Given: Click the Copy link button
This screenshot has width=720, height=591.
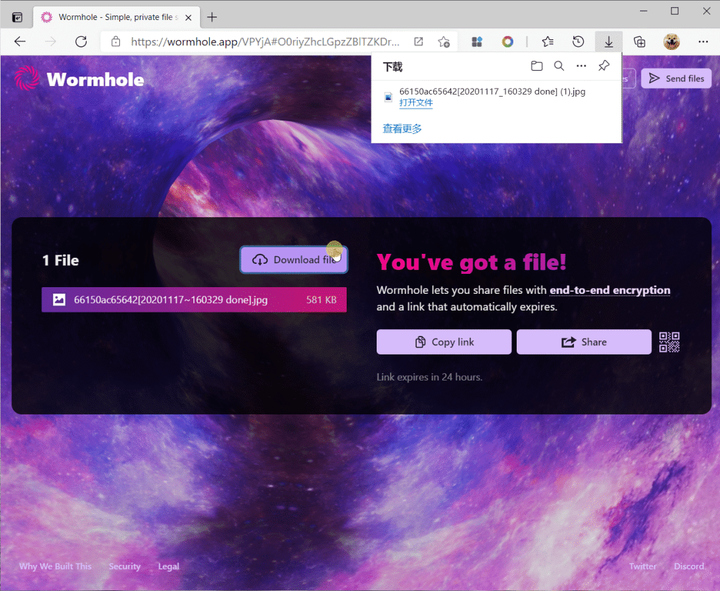Looking at the screenshot, I should pyautogui.click(x=444, y=342).
